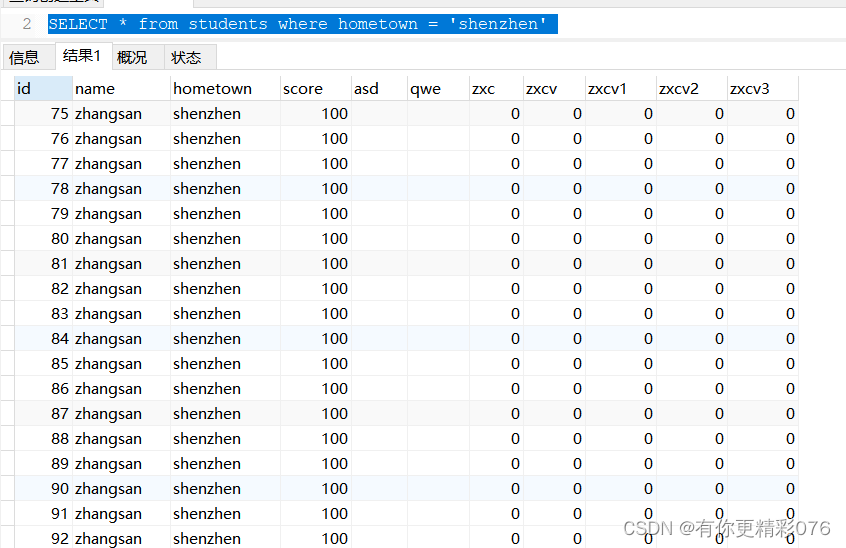Click shenzhen hometown in row 81
846x548 pixels.
[x=226, y=264]
